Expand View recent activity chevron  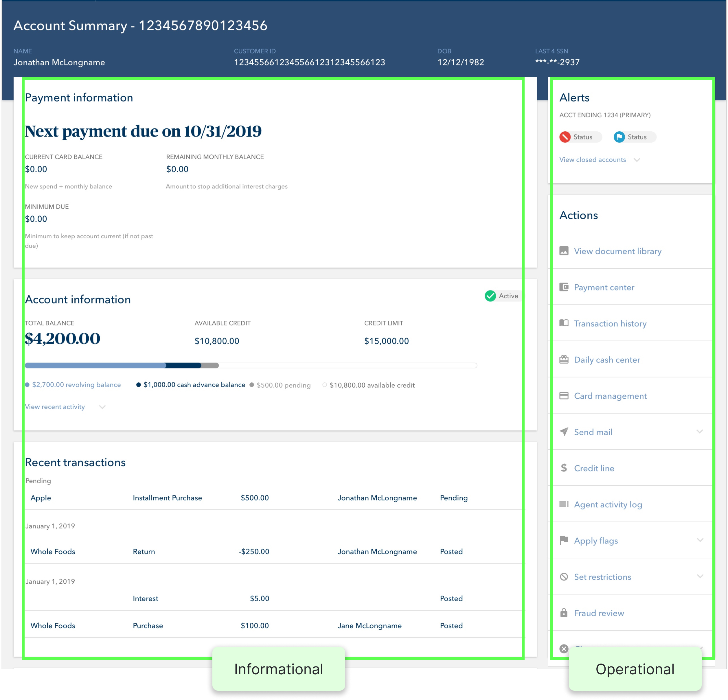click(102, 407)
